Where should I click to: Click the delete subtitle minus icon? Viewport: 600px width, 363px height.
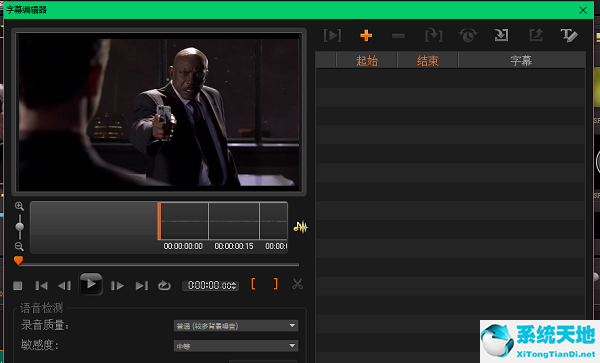point(398,36)
